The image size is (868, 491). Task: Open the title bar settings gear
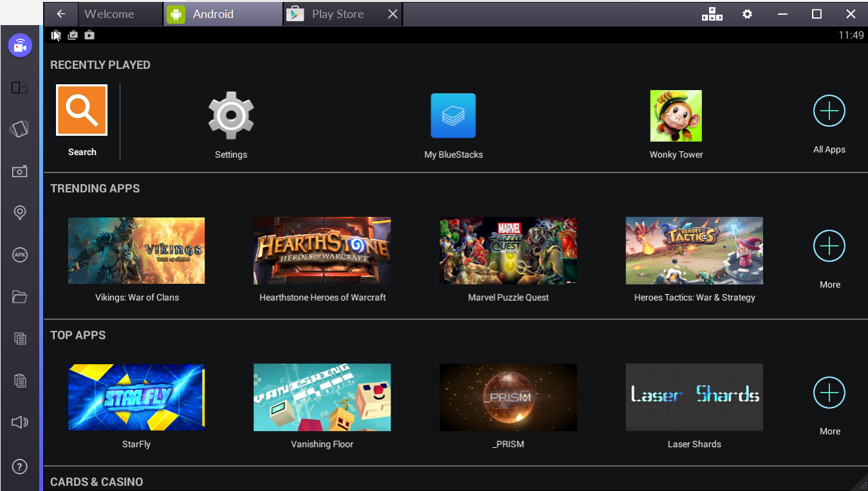(747, 14)
